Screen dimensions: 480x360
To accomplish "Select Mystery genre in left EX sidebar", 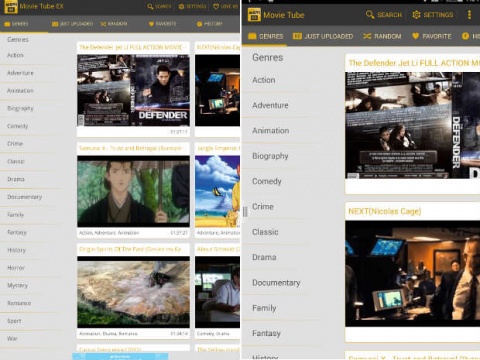I will click(x=17, y=285).
